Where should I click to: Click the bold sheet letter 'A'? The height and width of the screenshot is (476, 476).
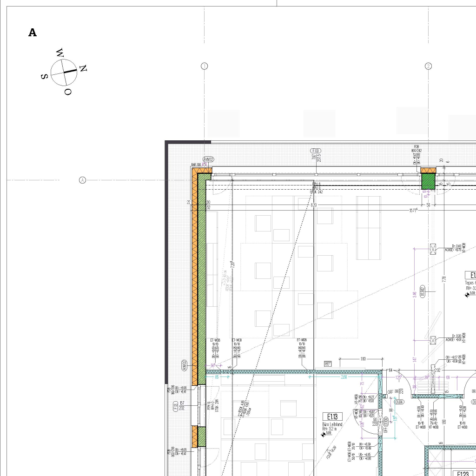pyautogui.click(x=33, y=33)
